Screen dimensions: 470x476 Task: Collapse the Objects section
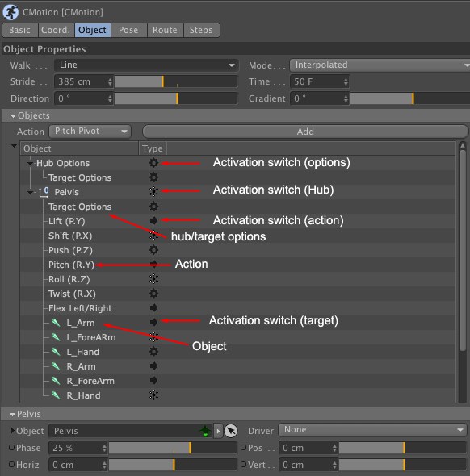(13, 116)
